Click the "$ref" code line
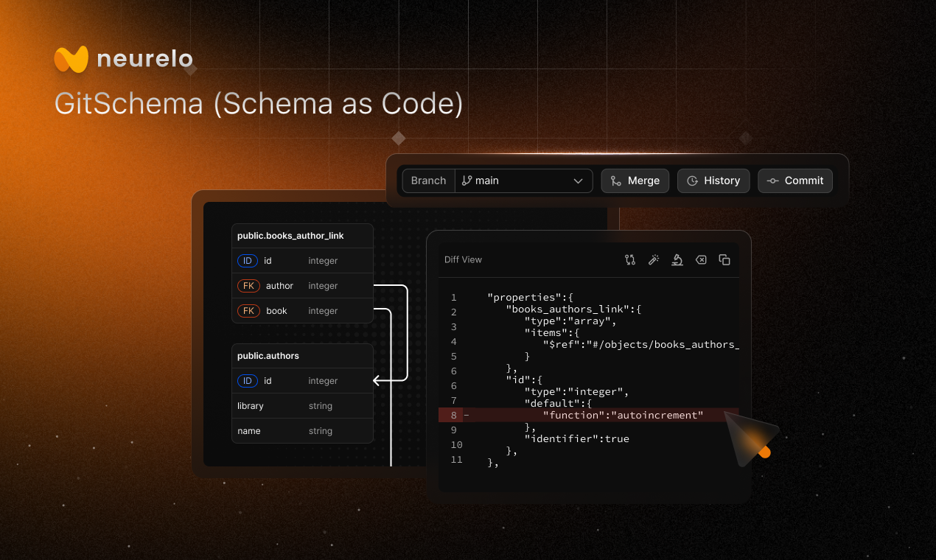This screenshot has width=936, height=560. tap(640, 345)
